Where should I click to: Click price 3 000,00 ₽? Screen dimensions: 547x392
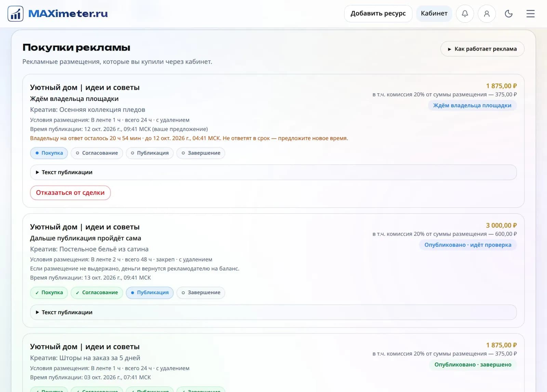501,226
